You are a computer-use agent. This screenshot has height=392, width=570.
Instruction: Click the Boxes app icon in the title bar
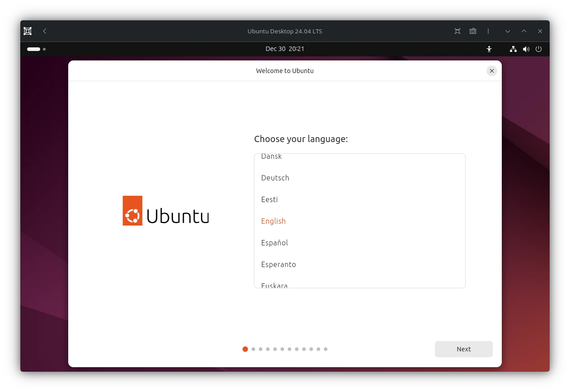click(x=28, y=31)
